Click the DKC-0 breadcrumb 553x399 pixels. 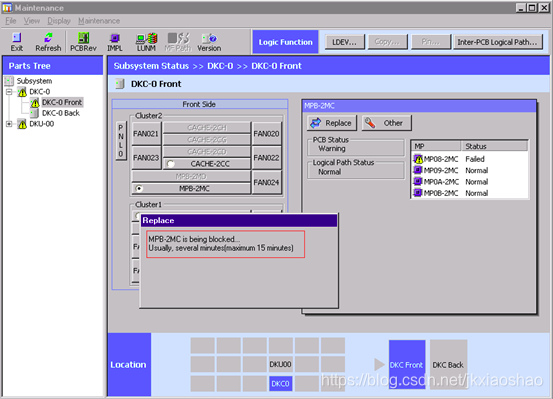(220, 66)
